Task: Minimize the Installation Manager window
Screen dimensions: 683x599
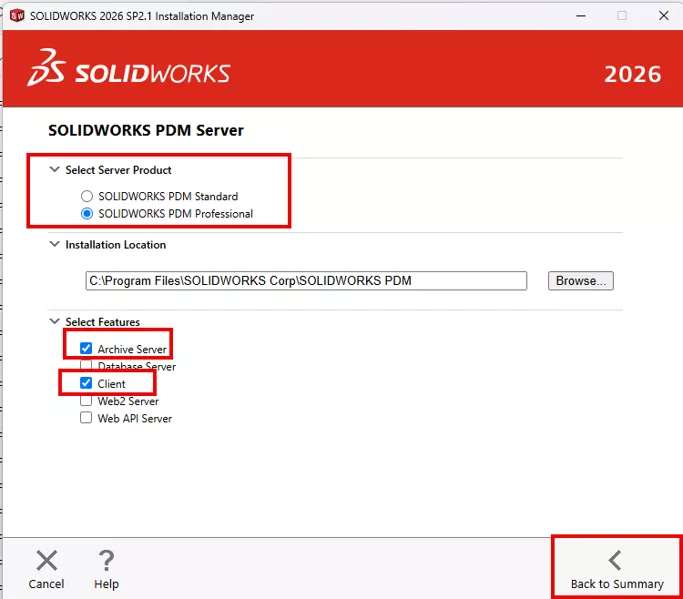Action: click(x=581, y=16)
